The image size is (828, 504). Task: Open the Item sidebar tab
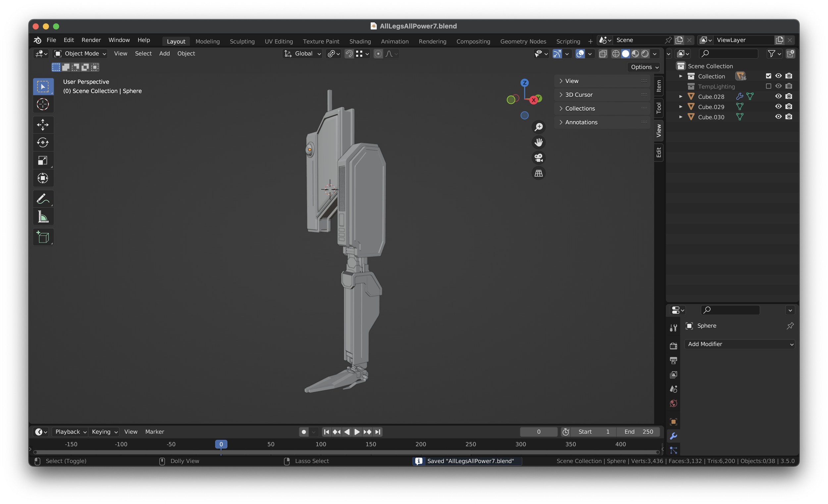(x=659, y=86)
